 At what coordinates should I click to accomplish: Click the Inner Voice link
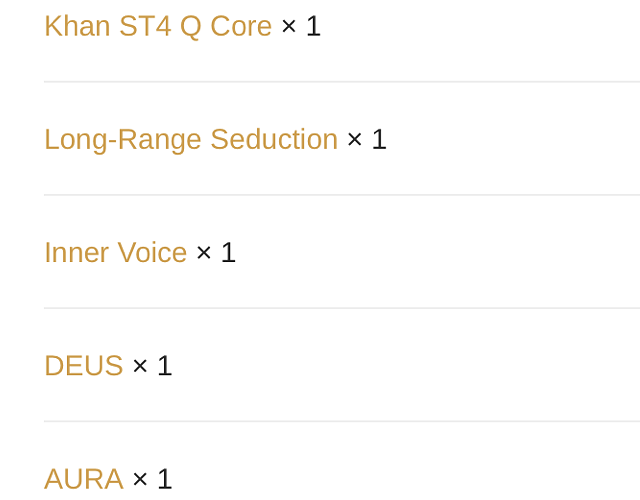pyautogui.click(x=116, y=253)
